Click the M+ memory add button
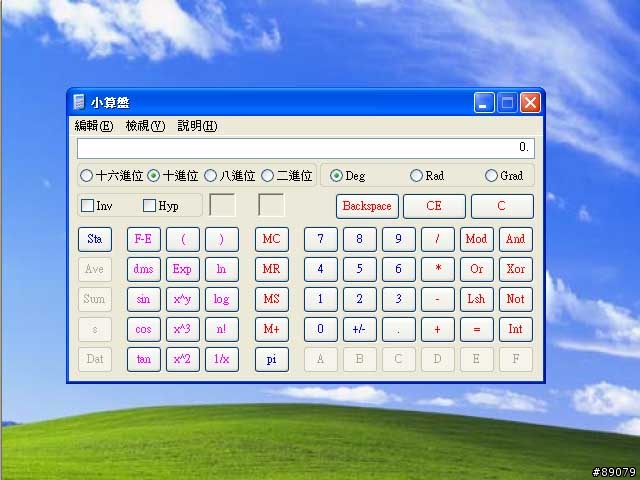This screenshot has width=640, height=480. (272, 329)
